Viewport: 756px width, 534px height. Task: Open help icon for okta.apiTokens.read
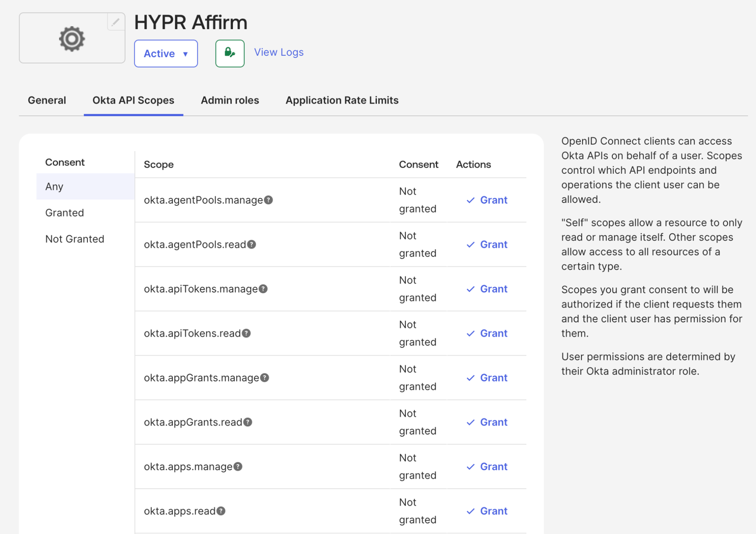pos(246,333)
